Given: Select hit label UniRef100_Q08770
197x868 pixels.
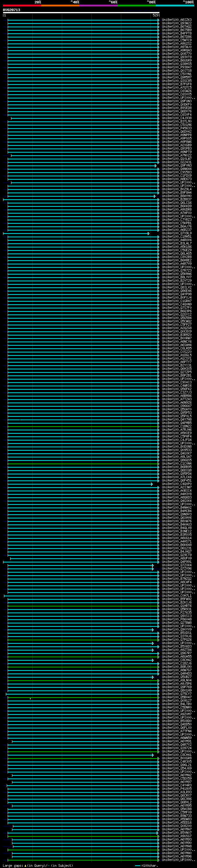Looking at the screenshot, I should (176, 54).
